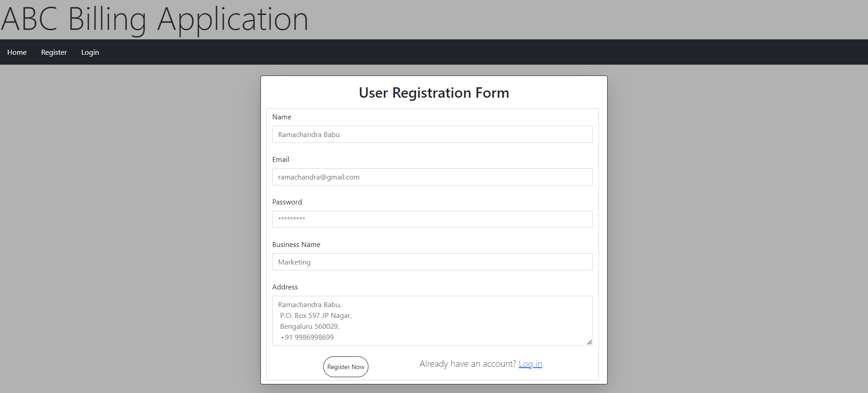
Task: Click the ABC Billing Application header title
Action: coord(155,19)
